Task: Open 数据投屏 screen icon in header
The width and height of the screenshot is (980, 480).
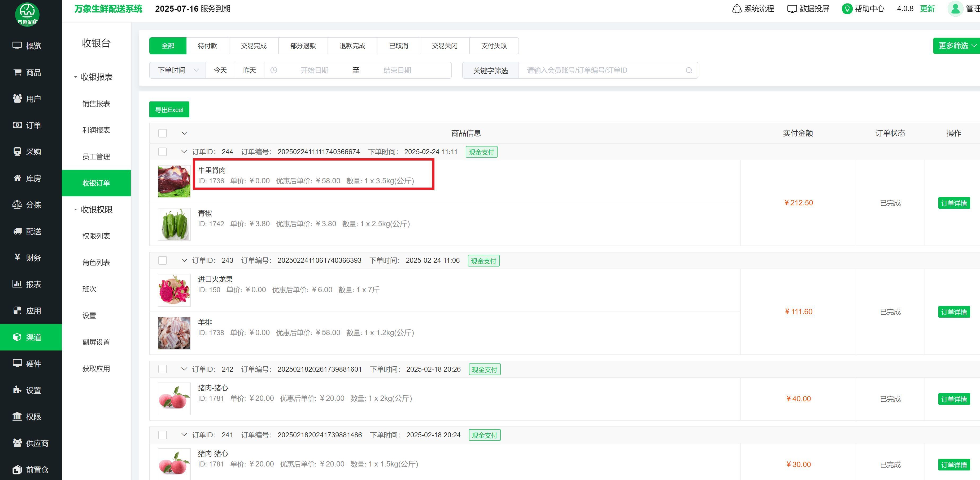Action: click(x=792, y=9)
